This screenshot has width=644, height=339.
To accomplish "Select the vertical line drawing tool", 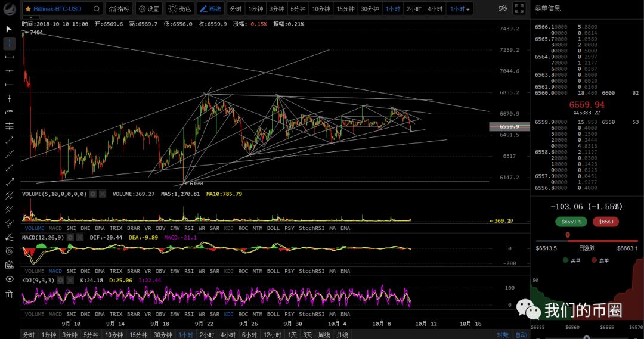I will (x=9, y=98).
